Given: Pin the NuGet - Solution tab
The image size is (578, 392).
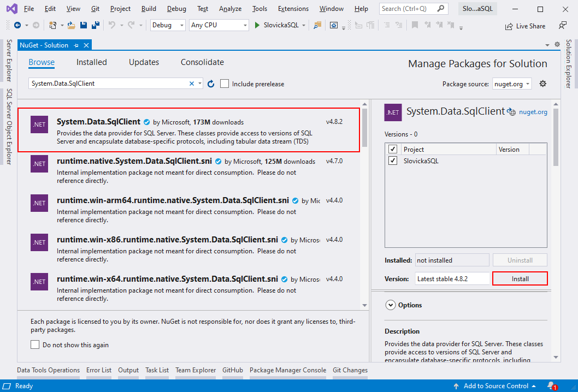Looking at the screenshot, I should tap(76, 45).
